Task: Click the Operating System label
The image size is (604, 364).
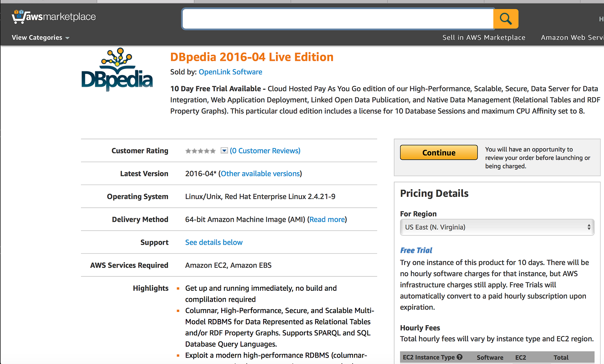Action: (138, 197)
